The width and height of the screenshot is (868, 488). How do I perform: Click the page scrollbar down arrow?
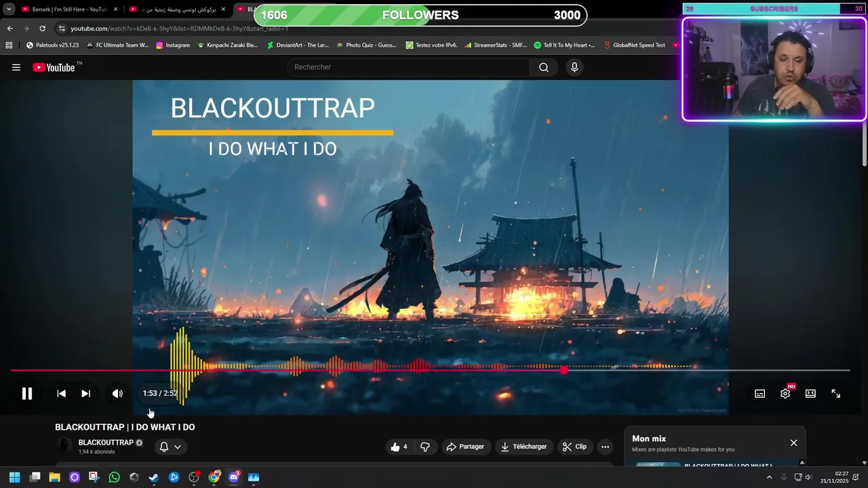864,463
